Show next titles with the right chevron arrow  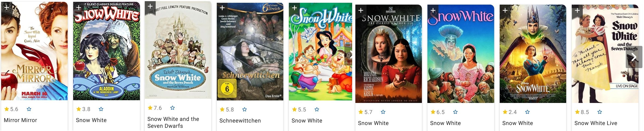(x=634, y=57)
